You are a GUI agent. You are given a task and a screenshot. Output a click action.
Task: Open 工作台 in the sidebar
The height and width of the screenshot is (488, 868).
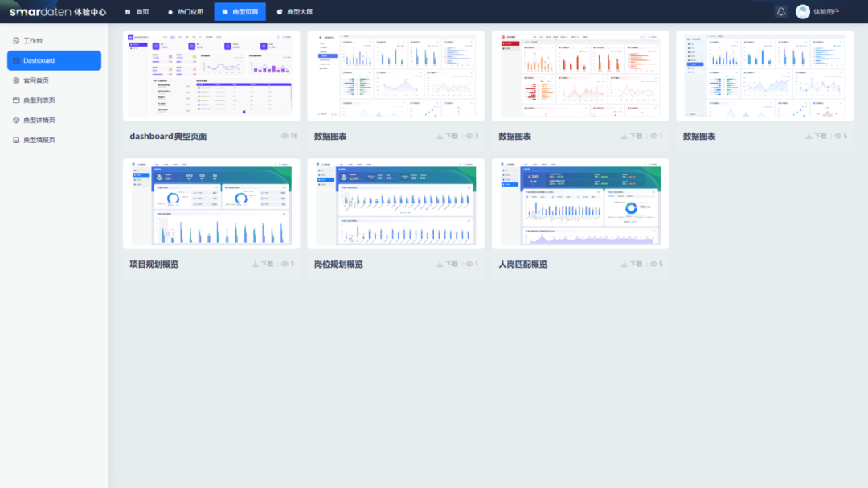(55, 40)
